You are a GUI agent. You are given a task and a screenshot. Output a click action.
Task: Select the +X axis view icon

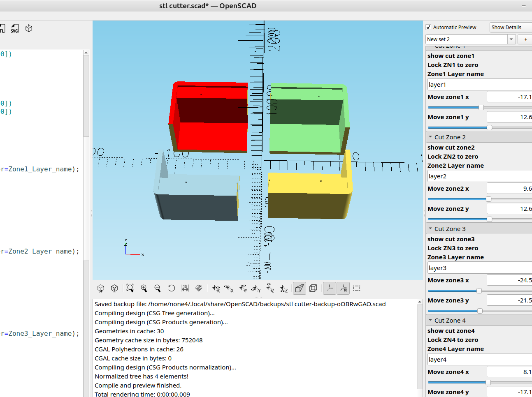(216, 289)
